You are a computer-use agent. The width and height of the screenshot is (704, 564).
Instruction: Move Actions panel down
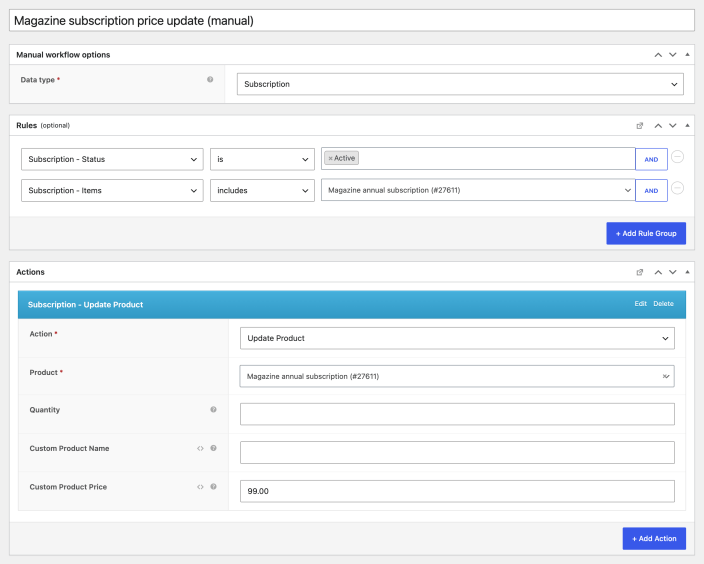click(x=673, y=272)
